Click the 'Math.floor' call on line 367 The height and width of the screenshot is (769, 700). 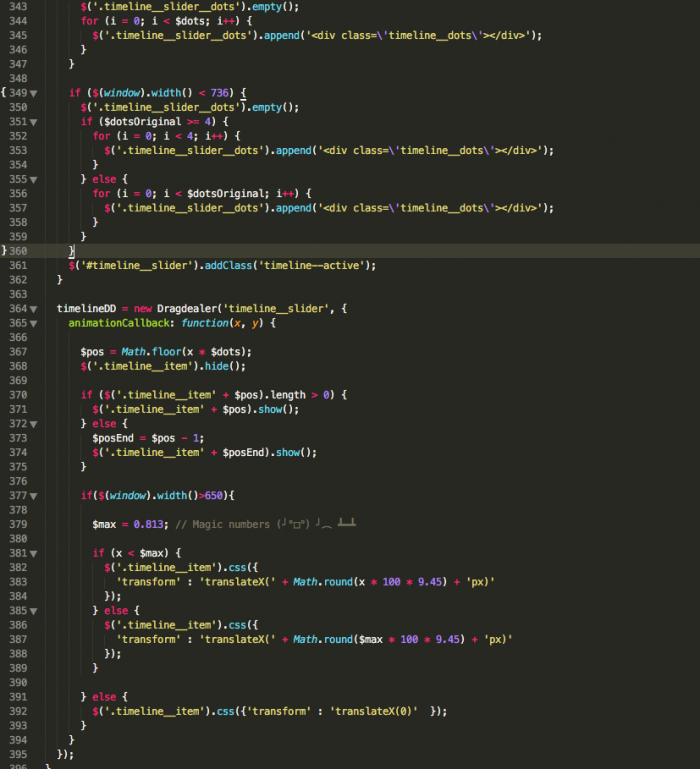point(152,352)
